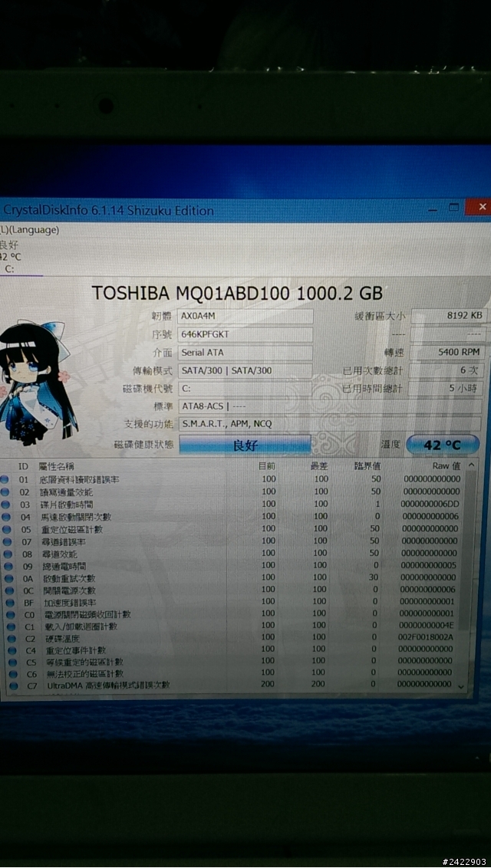Image resolution: width=491 pixels, height=868 pixels.
Task: Open the Language menu
Action: pyautogui.click(x=29, y=230)
